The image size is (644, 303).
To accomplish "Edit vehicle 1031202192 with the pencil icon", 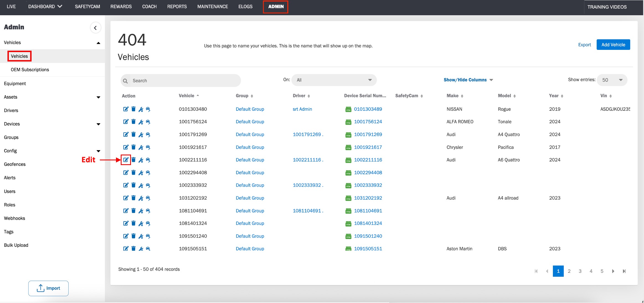I will click(126, 198).
